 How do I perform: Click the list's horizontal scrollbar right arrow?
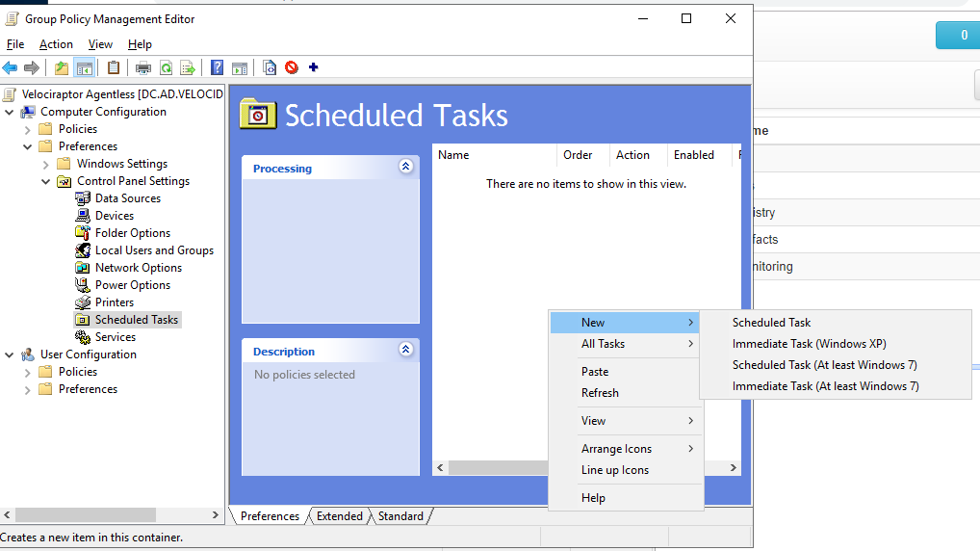coord(733,468)
